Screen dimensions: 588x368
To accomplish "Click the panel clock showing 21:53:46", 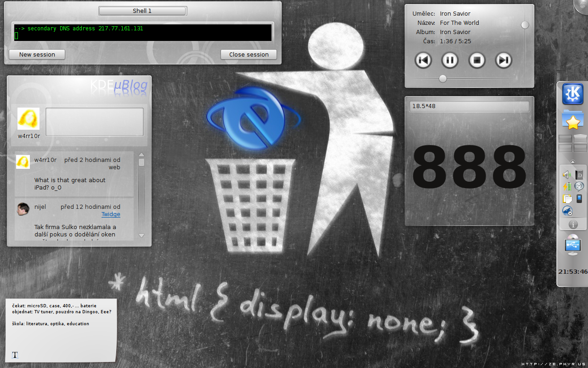I will pyautogui.click(x=573, y=271).
